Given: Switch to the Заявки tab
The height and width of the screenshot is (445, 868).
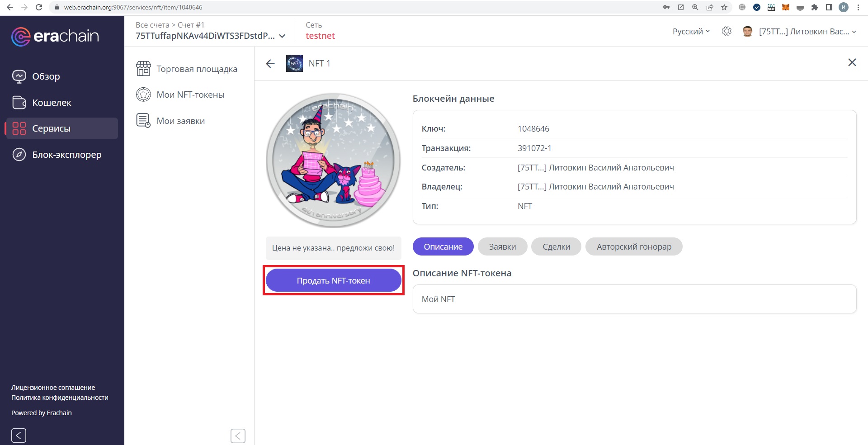Looking at the screenshot, I should (502, 246).
